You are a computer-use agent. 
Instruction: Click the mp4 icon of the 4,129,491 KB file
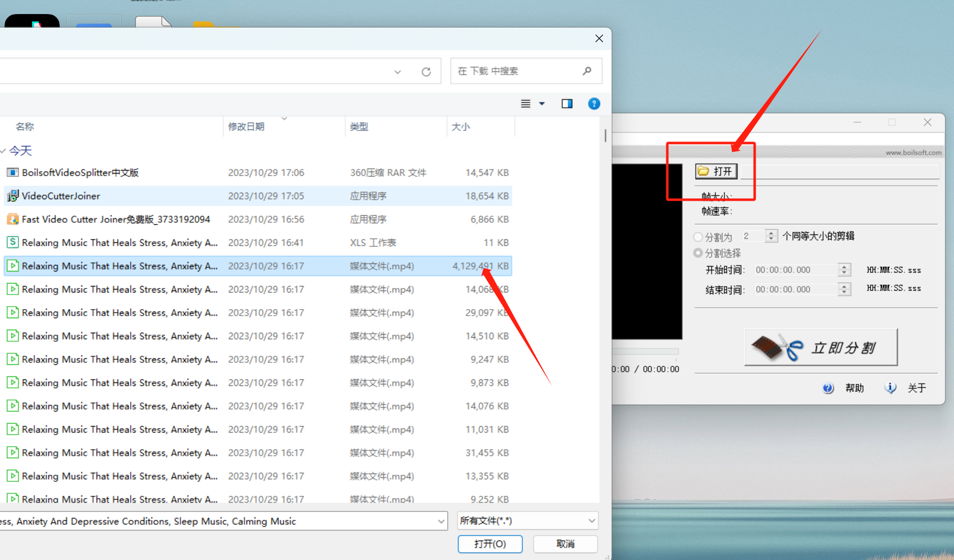tap(13, 266)
